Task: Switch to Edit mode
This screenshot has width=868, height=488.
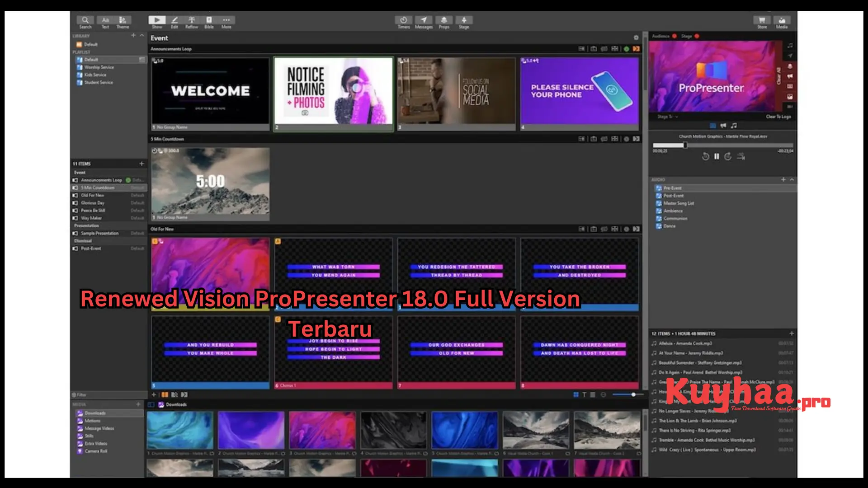Action: (x=175, y=22)
